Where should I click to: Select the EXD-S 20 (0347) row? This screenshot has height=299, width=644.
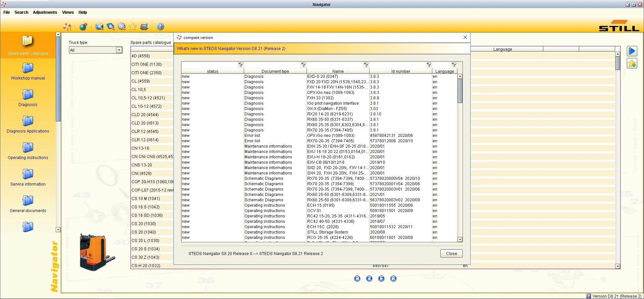pos(319,77)
